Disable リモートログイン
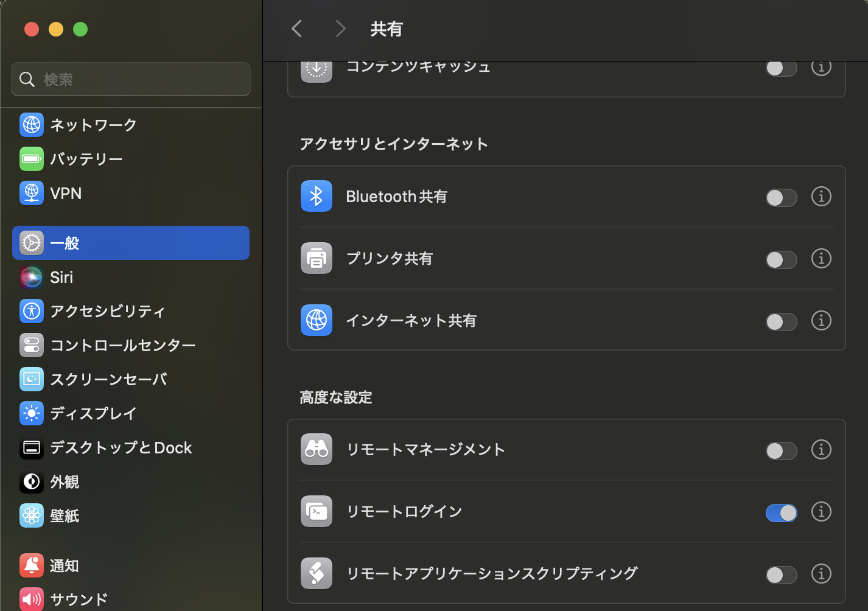This screenshot has width=868, height=611. (x=781, y=513)
